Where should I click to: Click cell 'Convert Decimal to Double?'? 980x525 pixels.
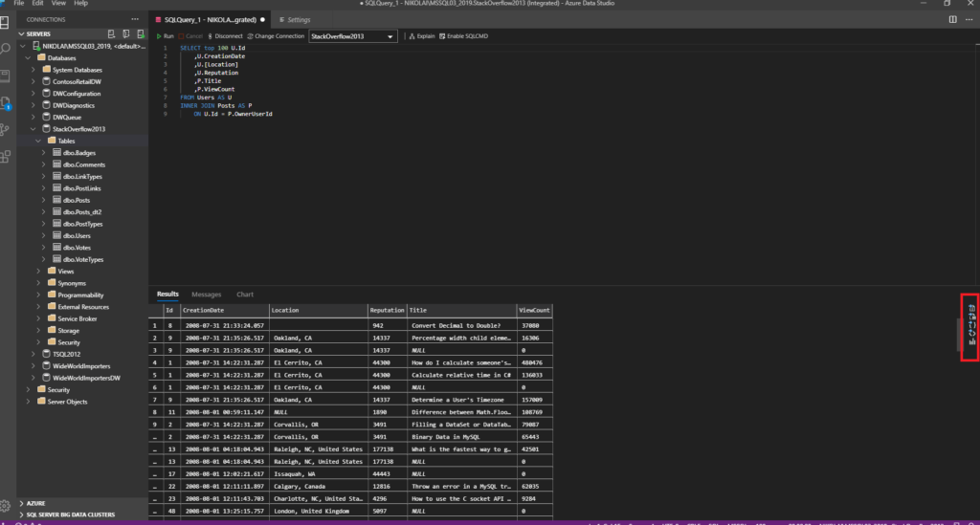point(462,325)
